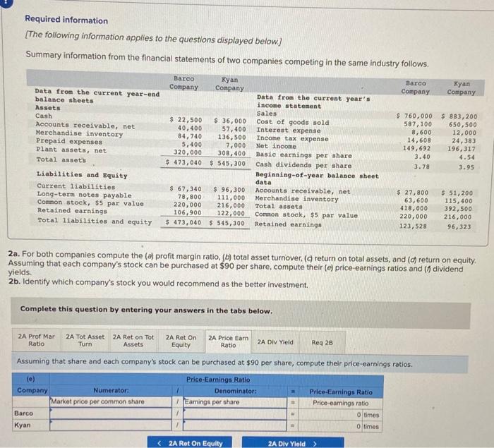Switch to the Req 2B tab
This screenshot has width=494, height=448.
(x=322, y=342)
